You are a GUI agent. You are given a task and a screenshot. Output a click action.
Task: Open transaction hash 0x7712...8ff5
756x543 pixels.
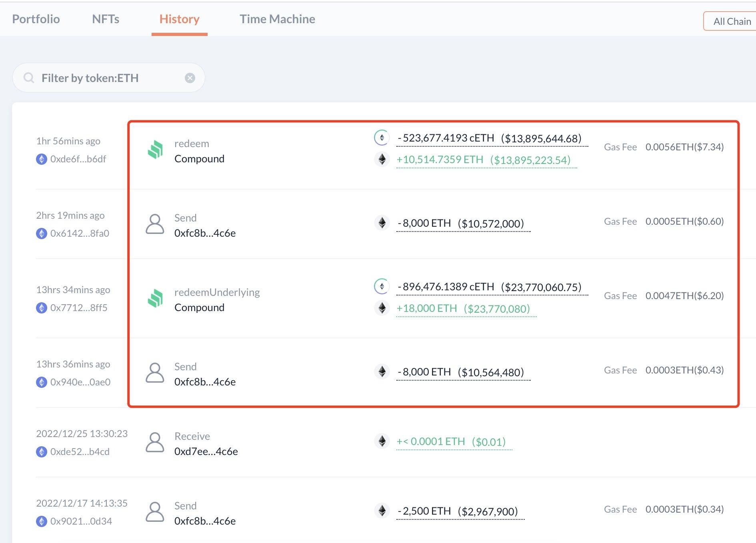[79, 308]
